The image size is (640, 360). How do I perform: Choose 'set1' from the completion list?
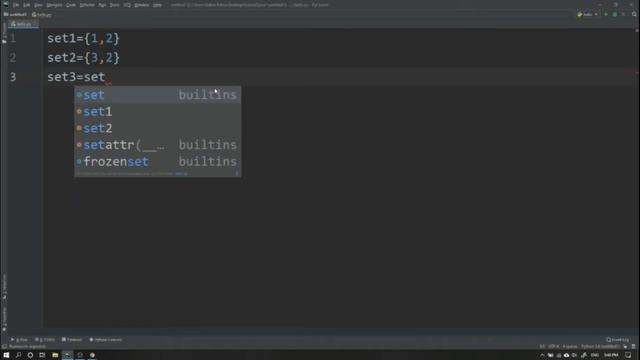point(158,111)
